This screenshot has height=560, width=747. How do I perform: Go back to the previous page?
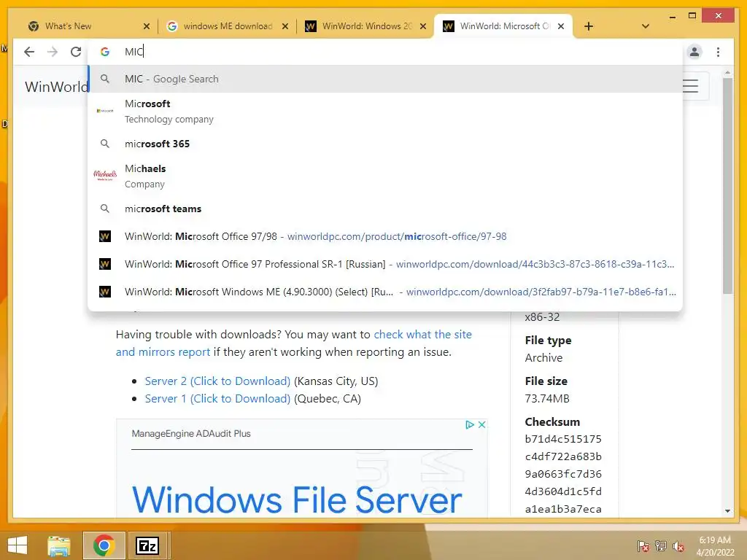click(x=29, y=52)
